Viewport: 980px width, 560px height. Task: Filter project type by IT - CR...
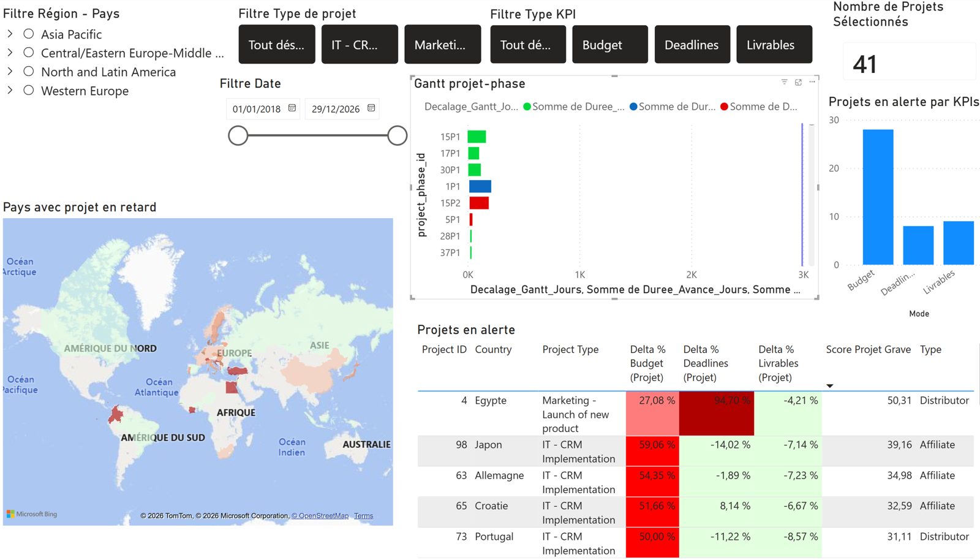[x=360, y=45]
